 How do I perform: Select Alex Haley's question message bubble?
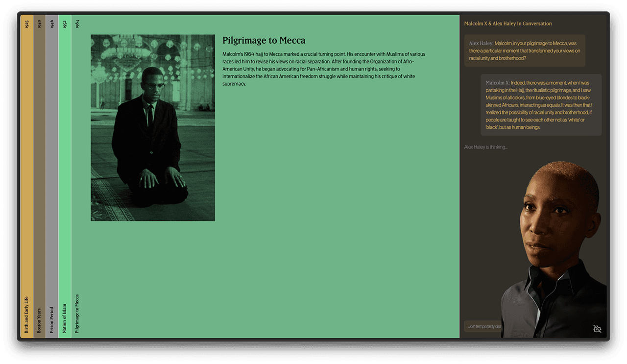tap(524, 50)
